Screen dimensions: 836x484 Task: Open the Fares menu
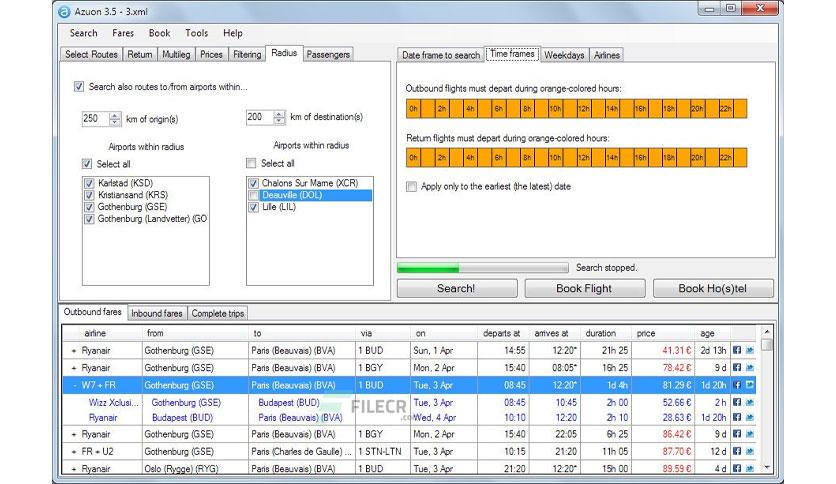[123, 33]
